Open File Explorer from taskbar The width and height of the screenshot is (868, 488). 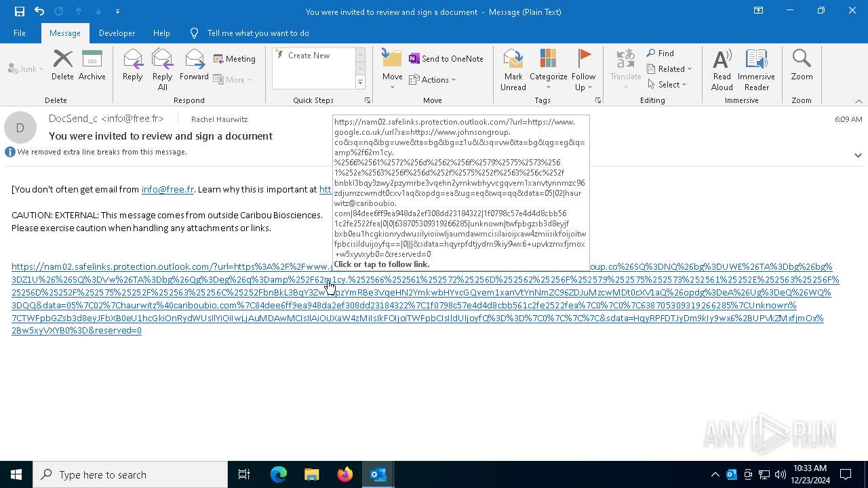(x=312, y=474)
